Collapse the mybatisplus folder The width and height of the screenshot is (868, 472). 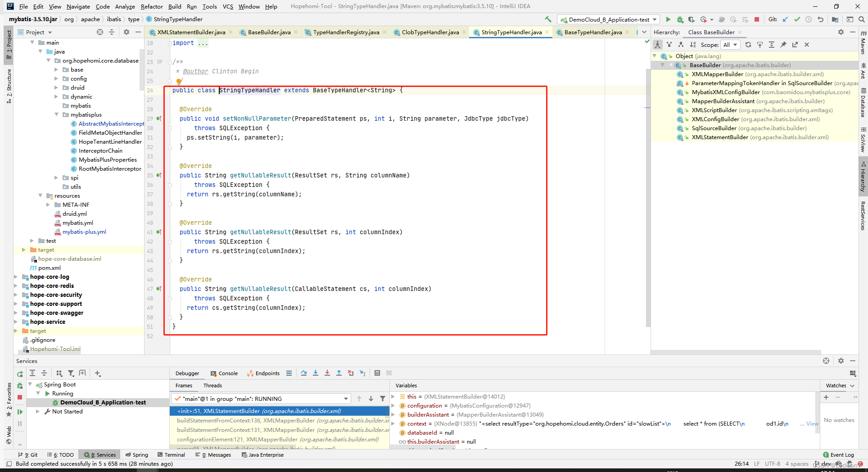(x=56, y=115)
